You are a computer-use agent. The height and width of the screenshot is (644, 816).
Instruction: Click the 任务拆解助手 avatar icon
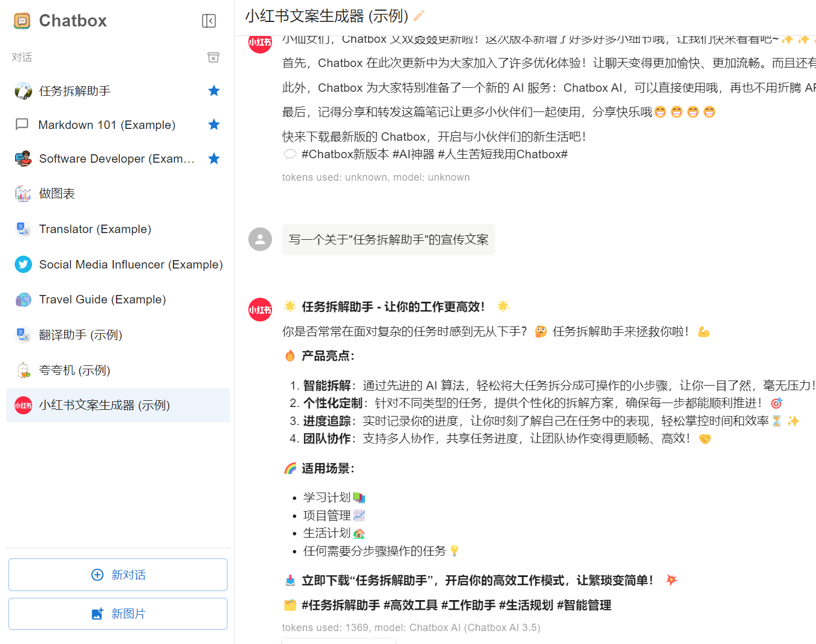click(x=23, y=91)
